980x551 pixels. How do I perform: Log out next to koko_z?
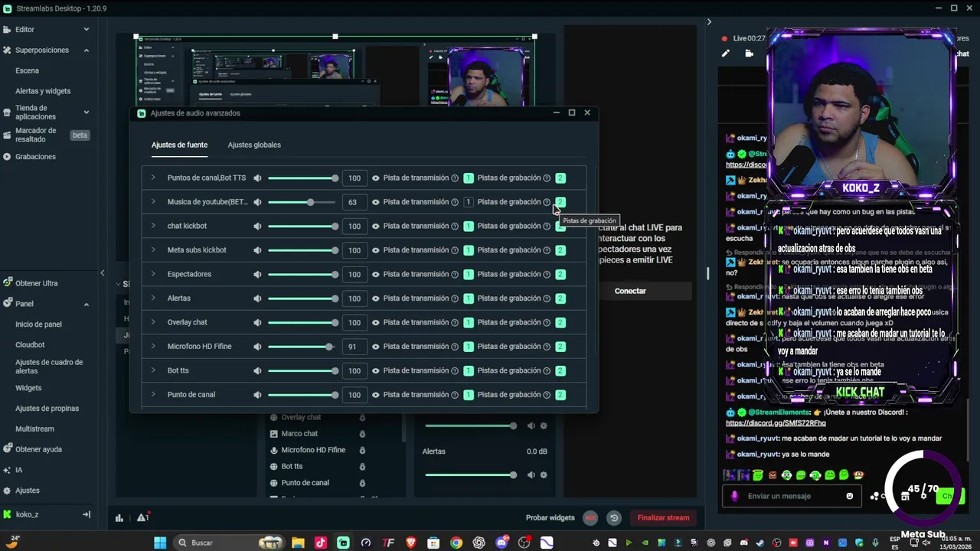[87, 515]
